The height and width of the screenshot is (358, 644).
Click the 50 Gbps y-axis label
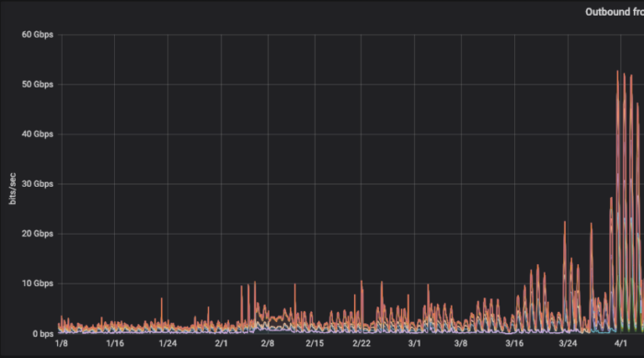tap(38, 85)
